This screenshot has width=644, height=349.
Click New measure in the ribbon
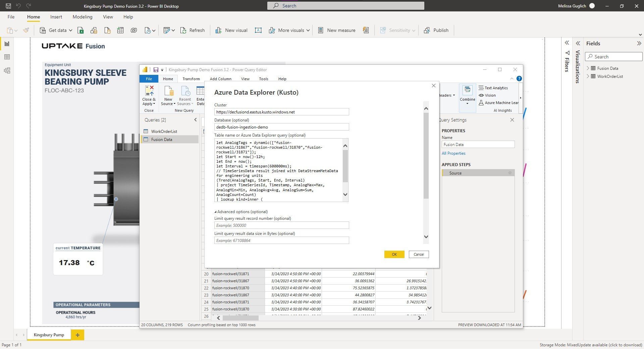point(336,31)
